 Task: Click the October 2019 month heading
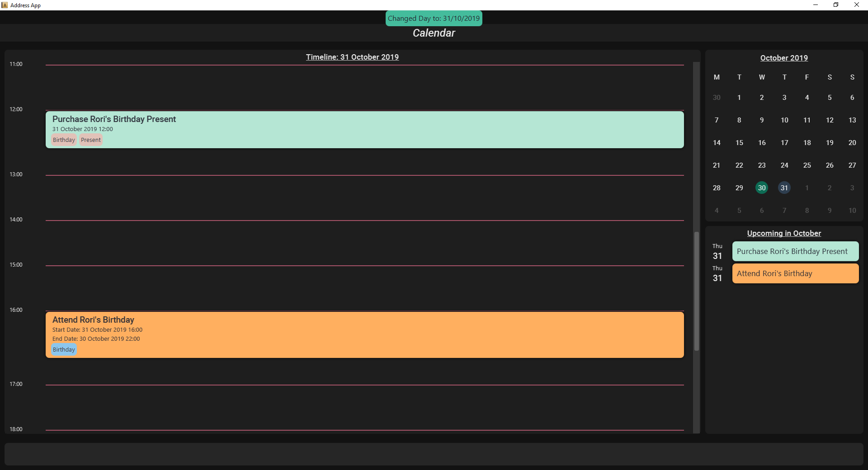784,58
